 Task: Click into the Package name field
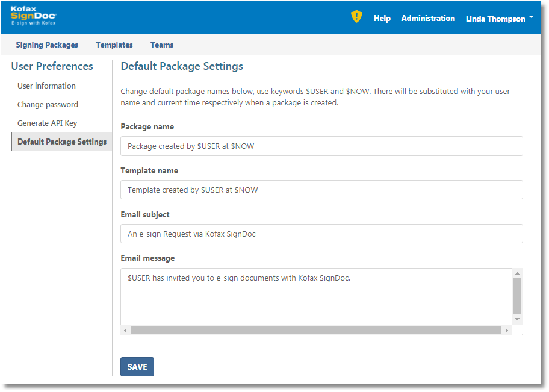[321, 146]
